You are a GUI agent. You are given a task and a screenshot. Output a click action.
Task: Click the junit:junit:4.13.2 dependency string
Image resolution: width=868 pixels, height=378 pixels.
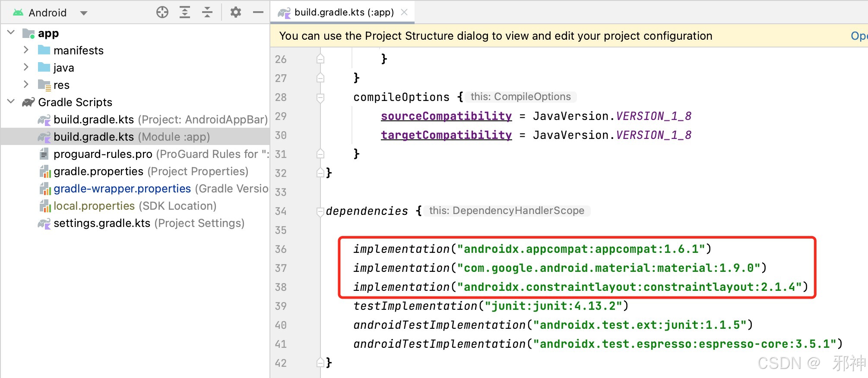(554, 306)
